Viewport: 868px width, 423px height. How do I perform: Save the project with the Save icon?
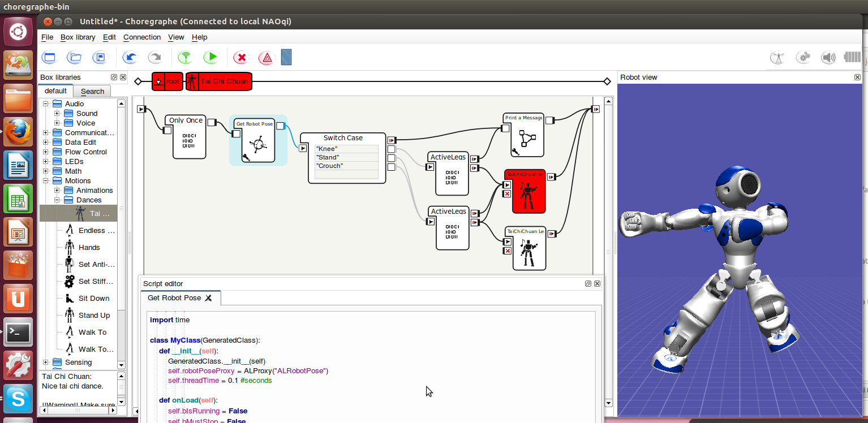(x=100, y=57)
